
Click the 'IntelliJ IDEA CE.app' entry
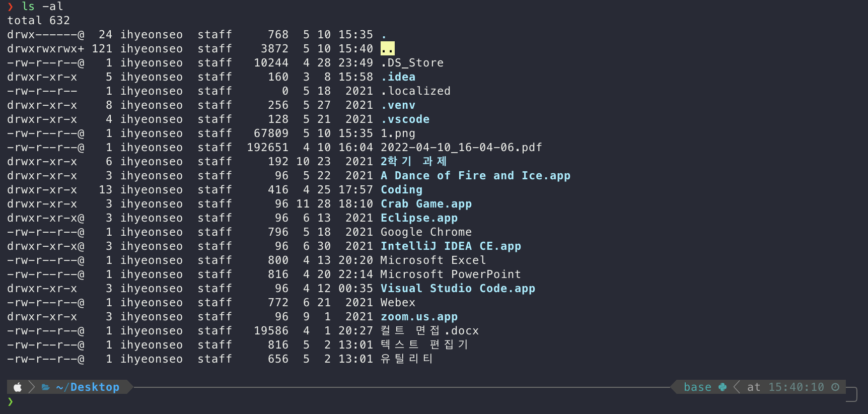pos(451,246)
